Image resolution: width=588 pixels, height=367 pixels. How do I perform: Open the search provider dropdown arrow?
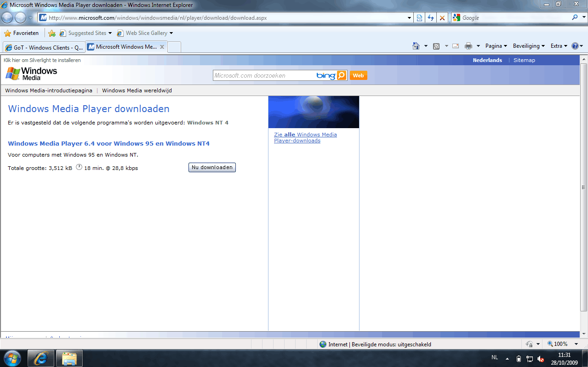(583, 18)
